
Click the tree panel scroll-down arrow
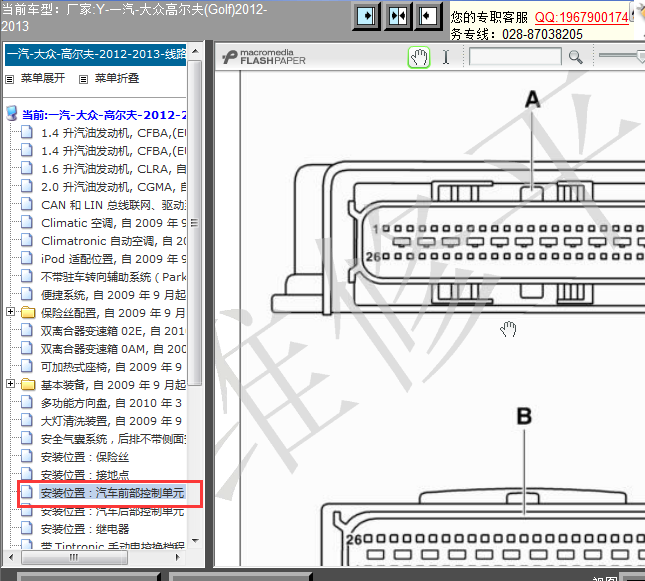195,540
